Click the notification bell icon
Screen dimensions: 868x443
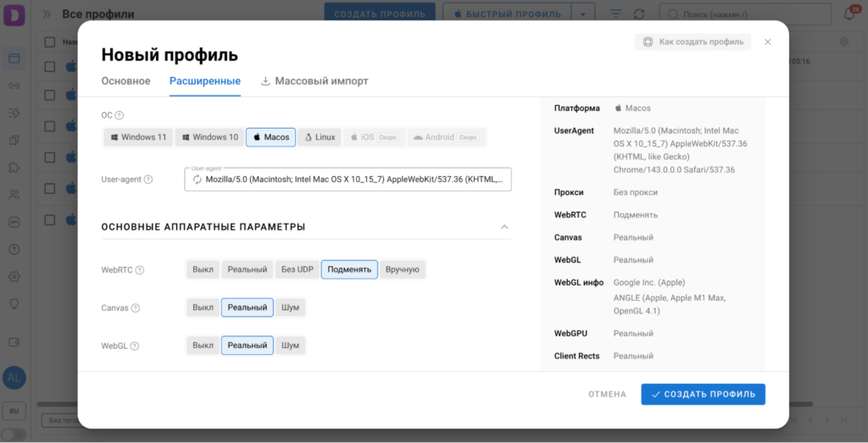[x=849, y=14]
